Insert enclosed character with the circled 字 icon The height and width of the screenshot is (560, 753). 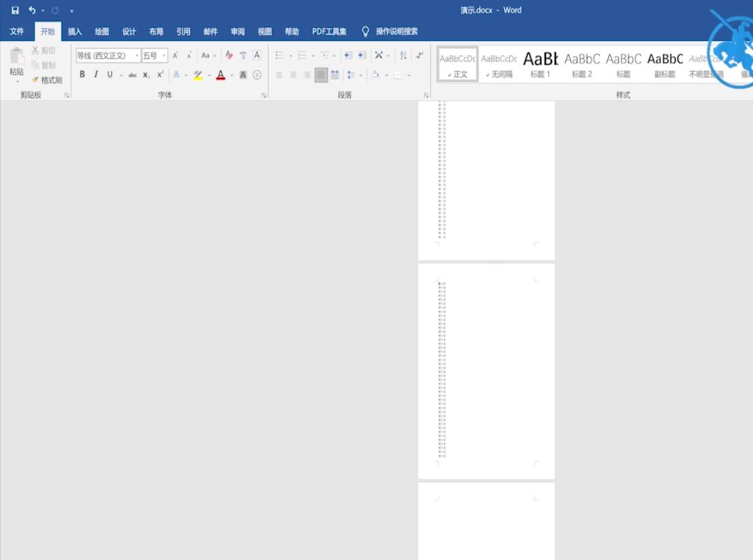[x=257, y=75]
